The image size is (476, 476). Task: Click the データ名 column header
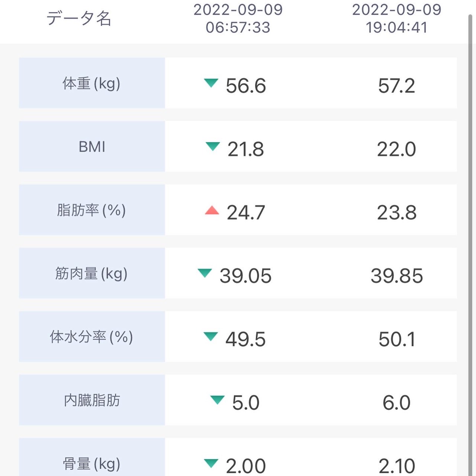click(79, 18)
